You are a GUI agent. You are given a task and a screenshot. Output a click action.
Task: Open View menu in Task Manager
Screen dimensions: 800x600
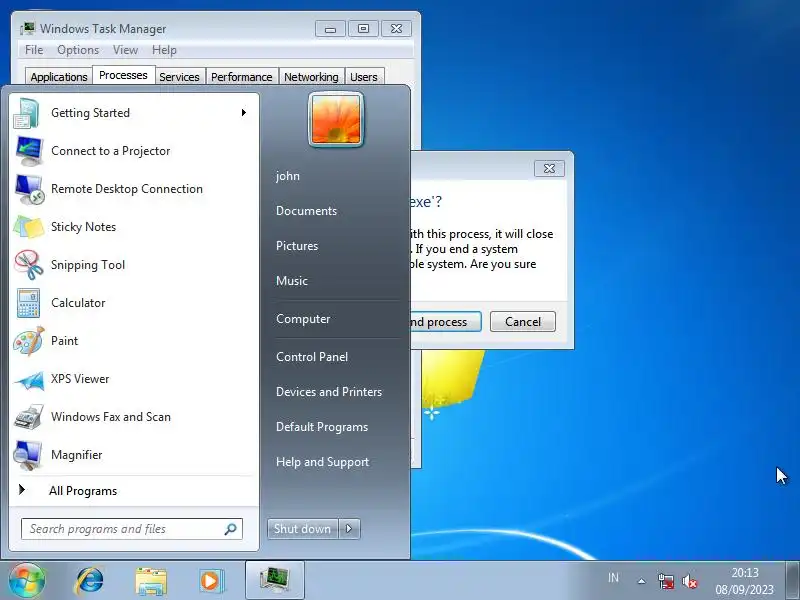coord(126,50)
